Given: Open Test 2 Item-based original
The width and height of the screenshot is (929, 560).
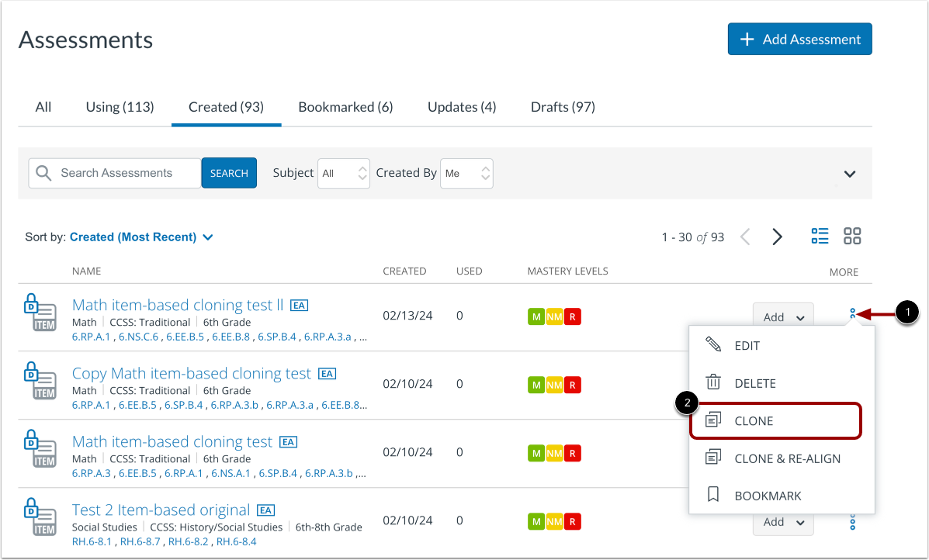Looking at the screenshot, I should [x=161, y=510].
